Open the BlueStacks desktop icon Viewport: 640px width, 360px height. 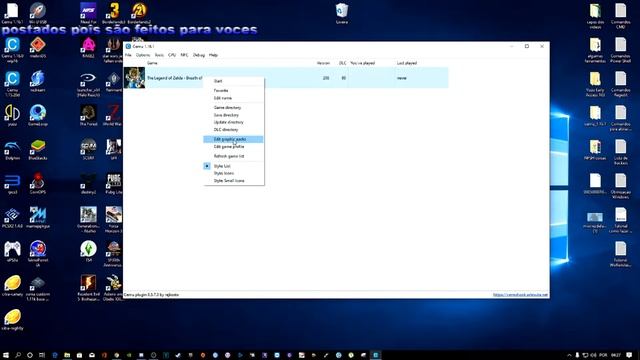coord(38,149)
